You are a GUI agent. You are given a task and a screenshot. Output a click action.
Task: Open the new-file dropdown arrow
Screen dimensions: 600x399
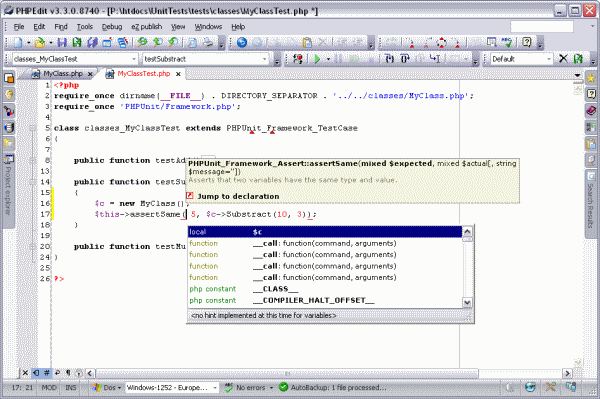28,42
